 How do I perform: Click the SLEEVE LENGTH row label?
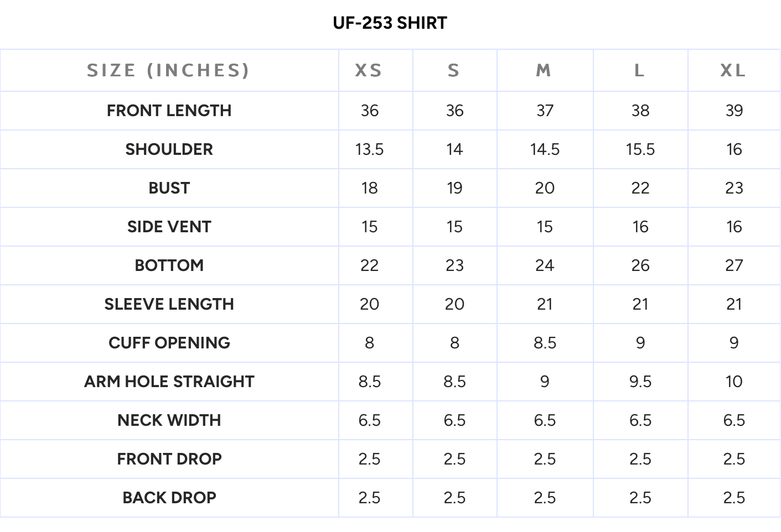coord(169,304)
